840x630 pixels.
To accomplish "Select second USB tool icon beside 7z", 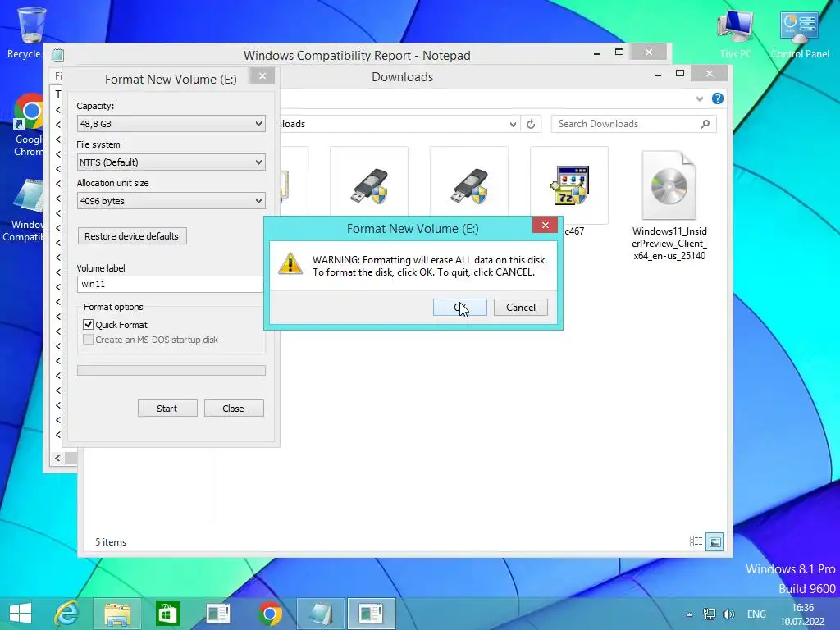I will click(468, 186).
